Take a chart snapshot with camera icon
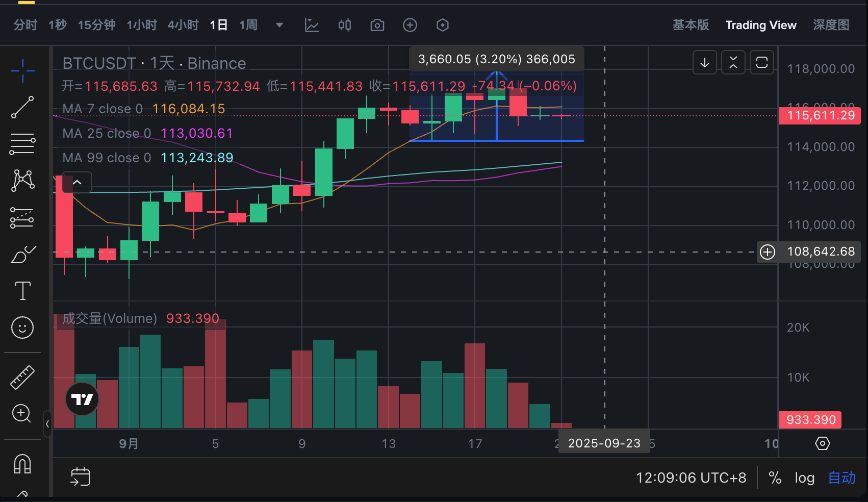 coord(377,25)
